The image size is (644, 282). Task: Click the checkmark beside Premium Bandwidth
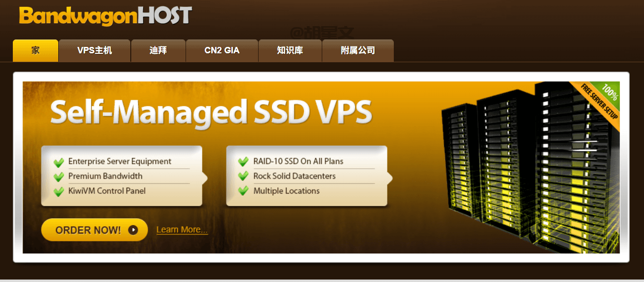pyautogui.click(x=59, y=177)
